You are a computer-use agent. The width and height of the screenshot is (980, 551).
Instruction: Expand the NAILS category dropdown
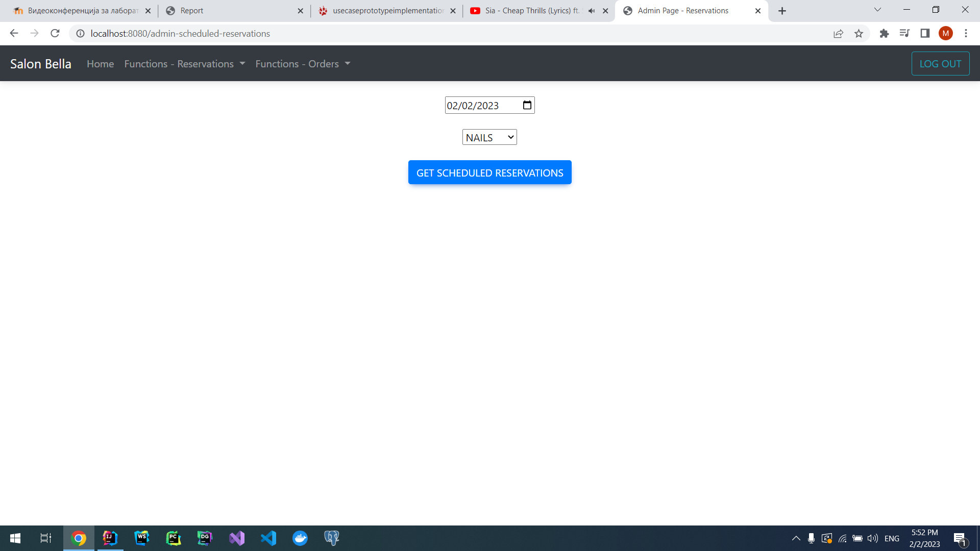[x=489, y=137]
